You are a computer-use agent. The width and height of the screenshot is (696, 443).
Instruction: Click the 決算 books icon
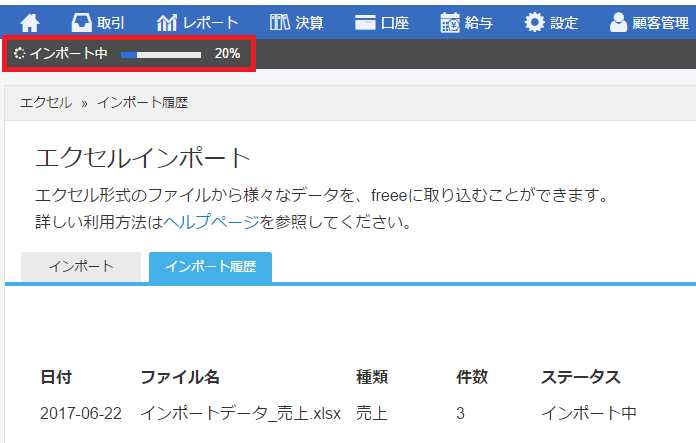pos(280,22)
